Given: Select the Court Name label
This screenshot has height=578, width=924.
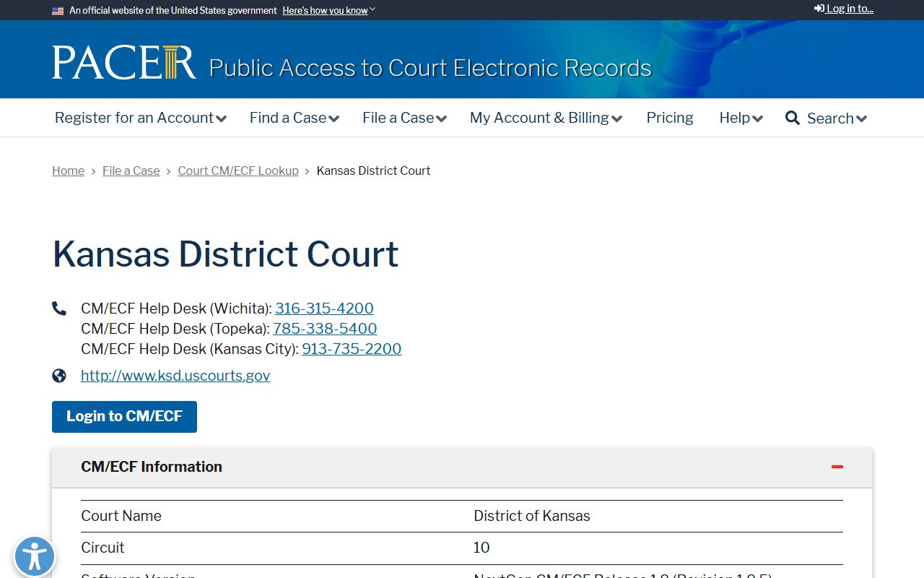Looking at the screenshot, I should point(121,516).
